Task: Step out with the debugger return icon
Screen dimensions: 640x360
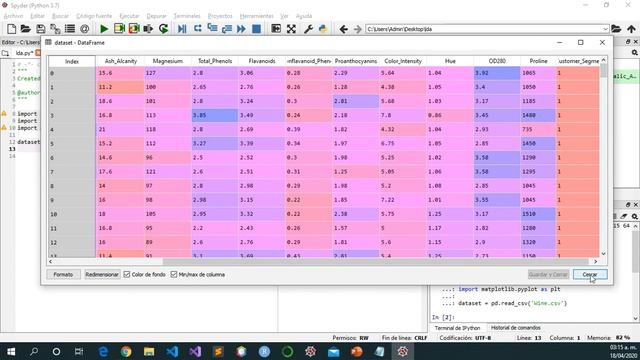Action: [227, 29]
